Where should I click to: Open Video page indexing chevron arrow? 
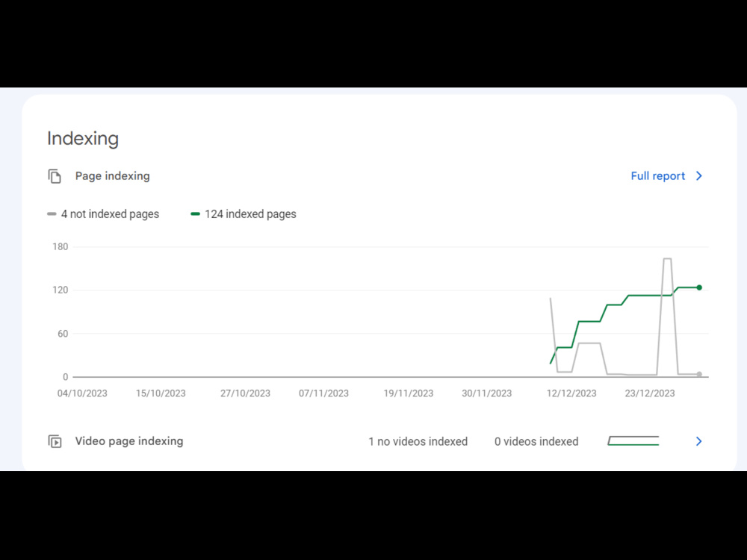pyautogui.click(x=699, y=441)
